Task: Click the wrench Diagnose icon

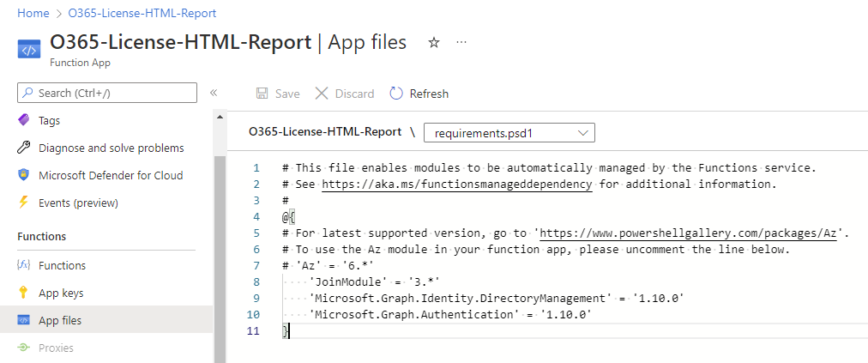Action: [x=23, y=148]
